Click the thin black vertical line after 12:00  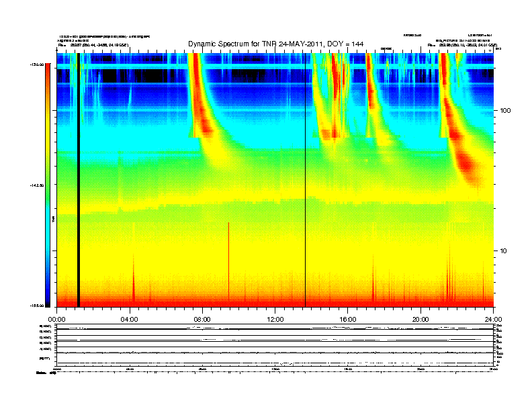tap(305, 180)
